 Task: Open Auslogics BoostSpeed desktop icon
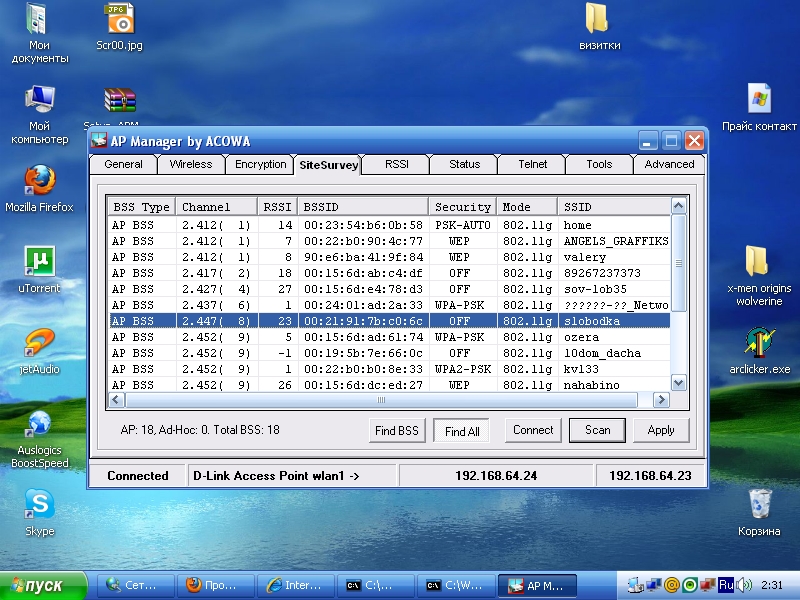point(39,424)
